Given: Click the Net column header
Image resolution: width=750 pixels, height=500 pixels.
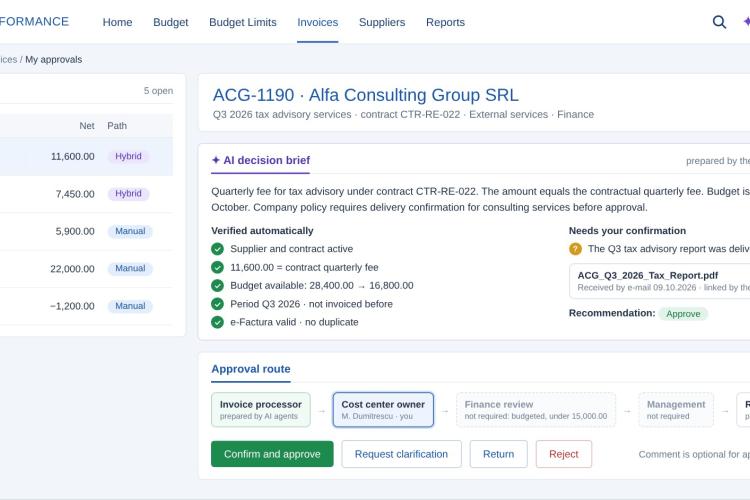Looking at the screenshot, I should [x=87, y=126].
